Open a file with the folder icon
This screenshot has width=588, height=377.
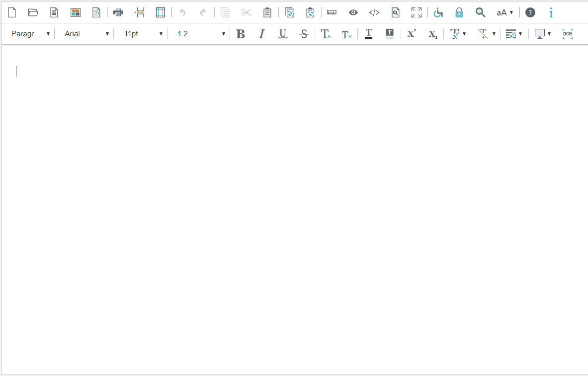[x=33, y=12]
